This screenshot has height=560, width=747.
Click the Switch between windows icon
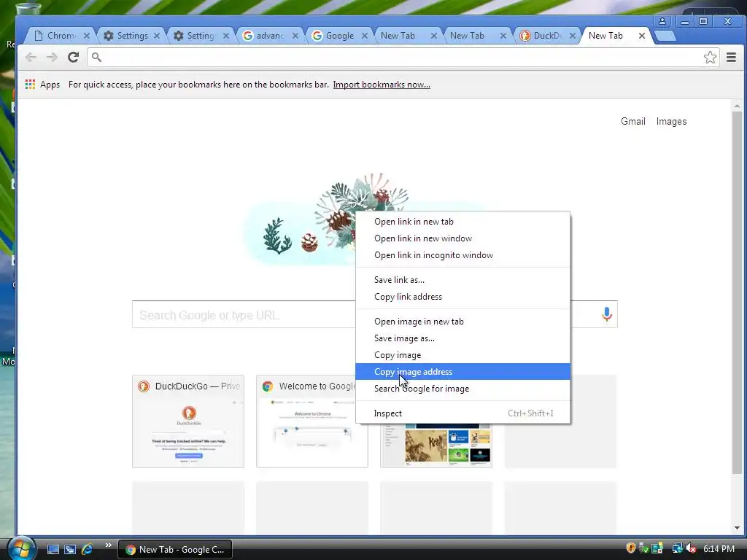tap(70, 549)
